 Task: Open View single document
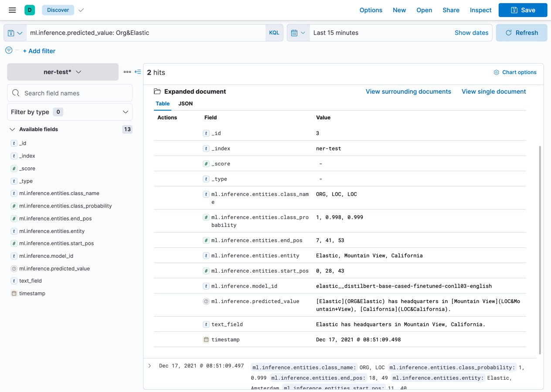[493, 91]
